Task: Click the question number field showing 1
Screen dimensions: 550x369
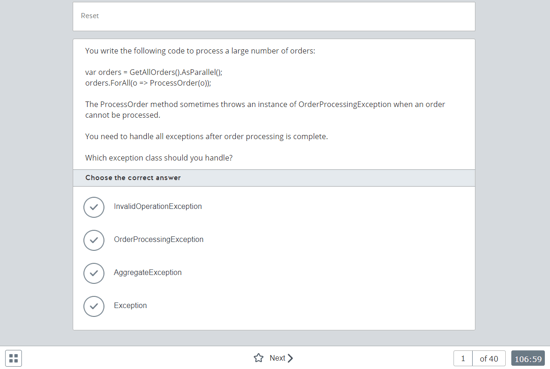Action: (x=463, y=358)
